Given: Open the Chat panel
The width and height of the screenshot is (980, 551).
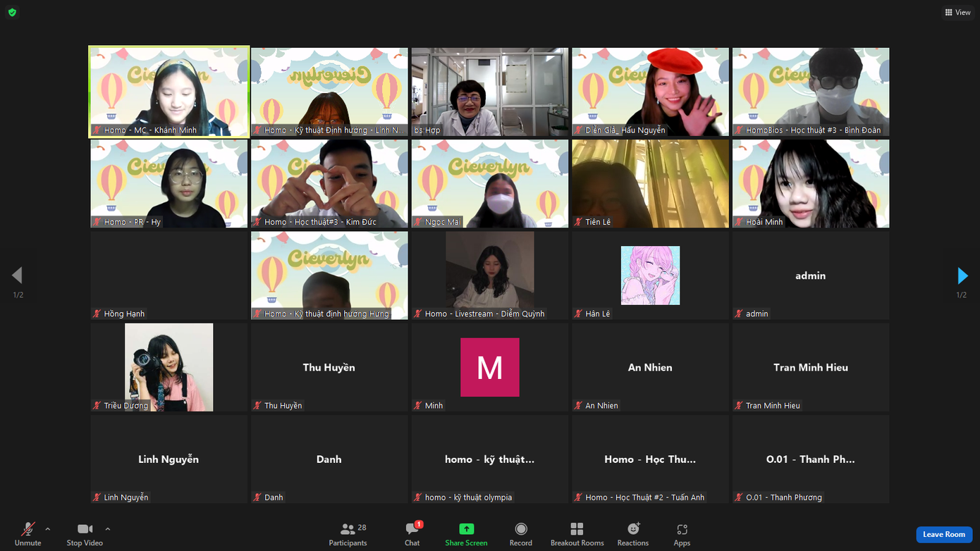Looking at the screenshot, I should [x=412, y=534].
